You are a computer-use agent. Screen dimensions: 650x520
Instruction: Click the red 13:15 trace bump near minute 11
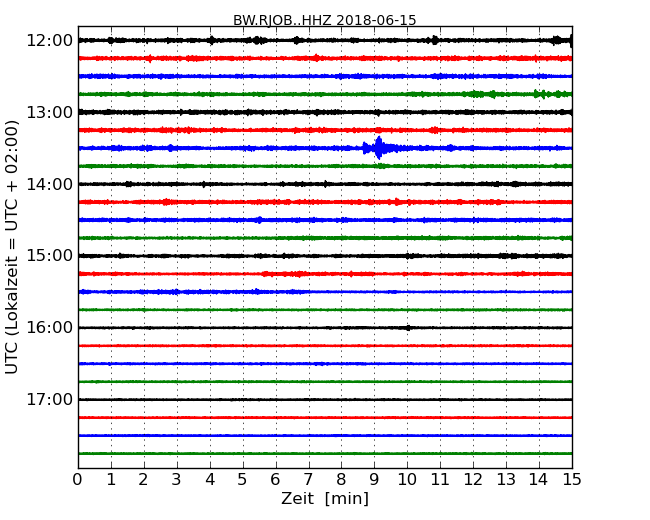pyautogui.click(x=434, y=130)
